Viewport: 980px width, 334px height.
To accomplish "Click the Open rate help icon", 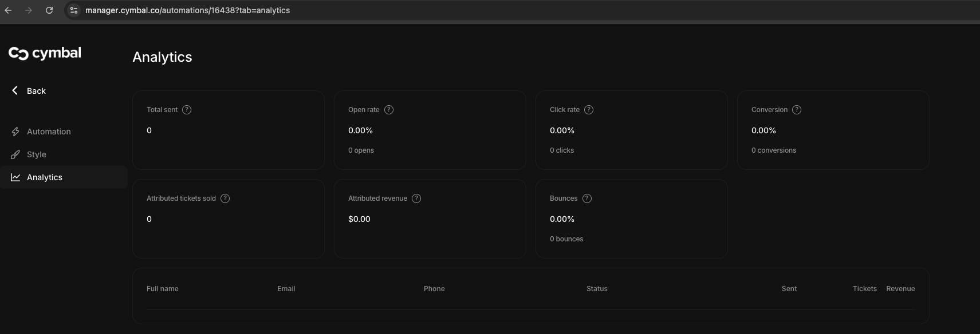I will pos(389,110).
